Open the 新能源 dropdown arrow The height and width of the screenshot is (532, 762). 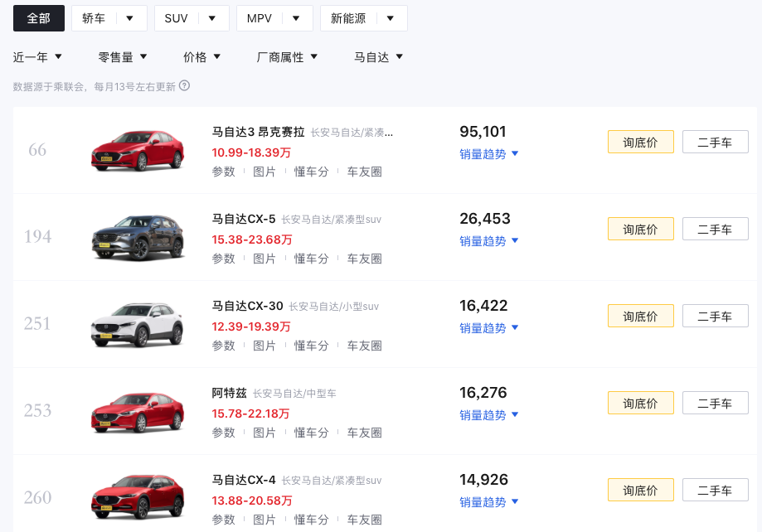[x=391, y=18]
